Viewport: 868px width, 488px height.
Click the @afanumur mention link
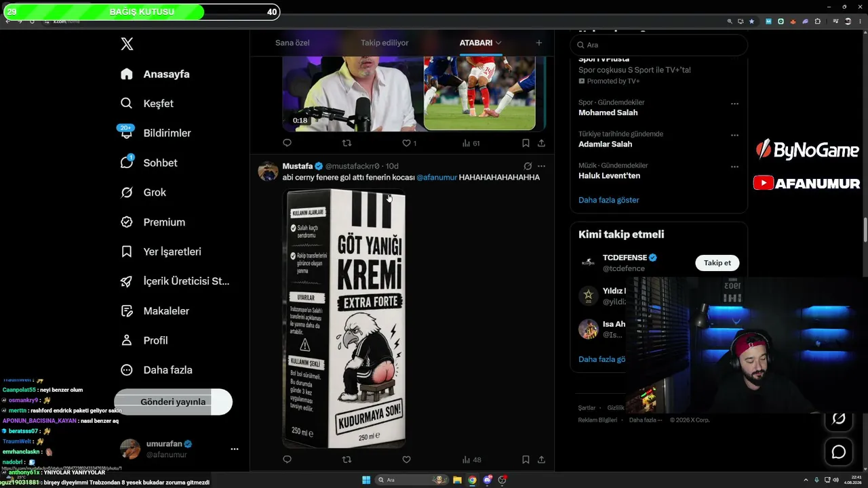436,177
